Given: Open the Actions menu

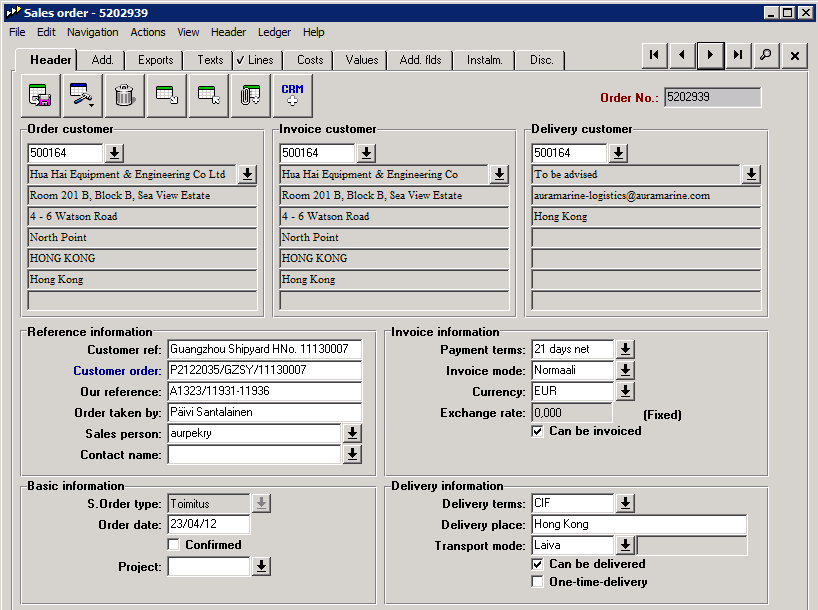Looking at the screenshot, I should click(148, 32).
